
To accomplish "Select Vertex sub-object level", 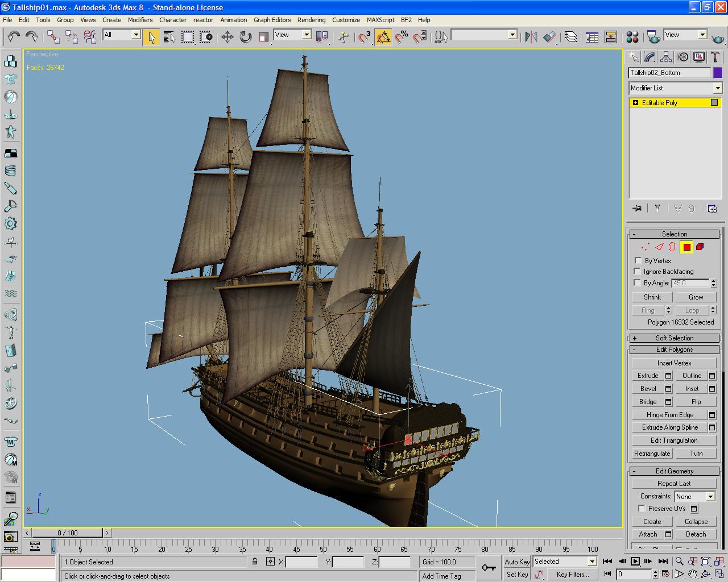I will coord(645,247).
